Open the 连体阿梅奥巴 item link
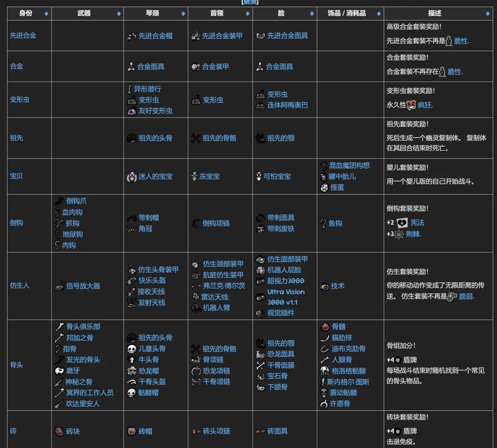The width and height of the screenshot is (497, 448). pyautogui.click(x=287, y=105)
